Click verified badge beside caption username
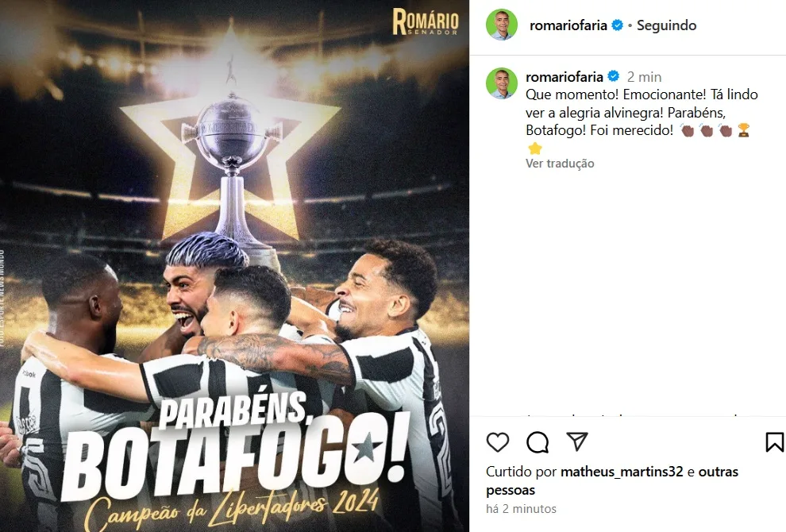 tap(614, 76)
